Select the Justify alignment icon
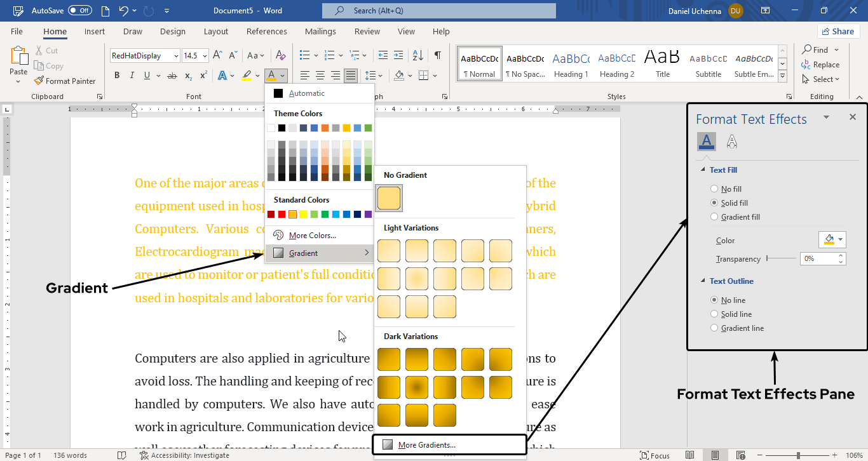 tap(350, 76)
